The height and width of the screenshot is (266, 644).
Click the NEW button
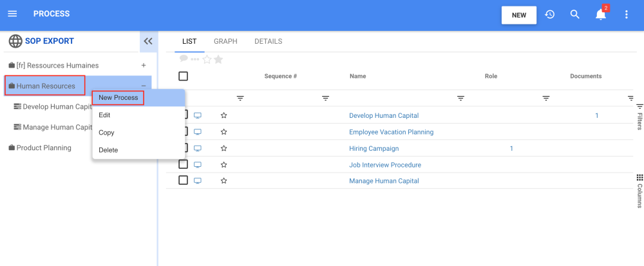point(518,15)
